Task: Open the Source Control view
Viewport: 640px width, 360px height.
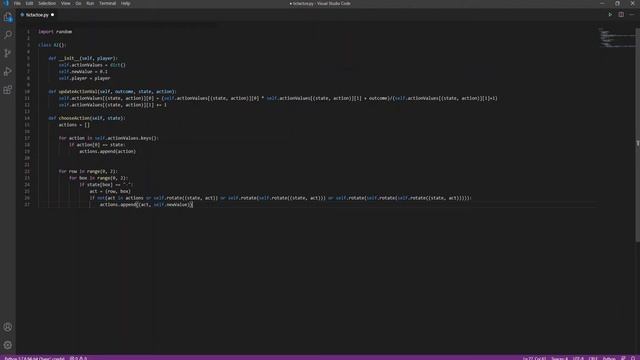Action: pos(8,53)
